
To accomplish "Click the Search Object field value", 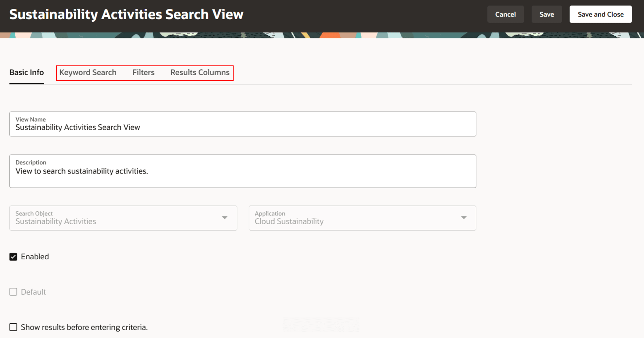I will pyautogui.click(x=56, y=221).
